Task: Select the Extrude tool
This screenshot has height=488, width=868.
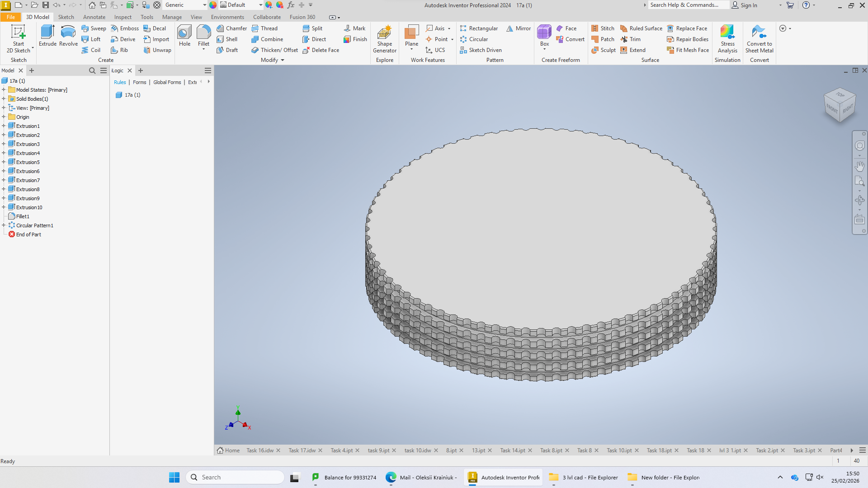Action: pyautogui.click(x=47, y=36)
